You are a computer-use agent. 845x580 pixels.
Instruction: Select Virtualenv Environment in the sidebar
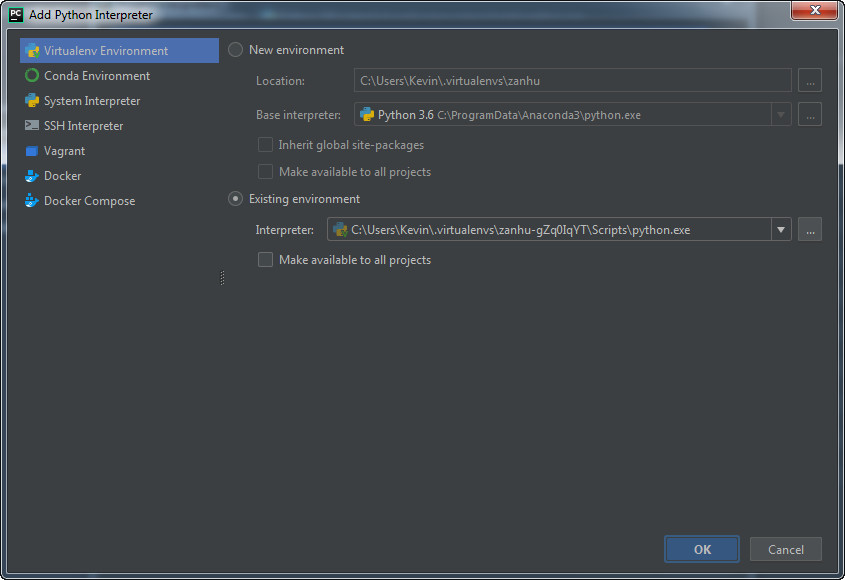(119, 51)
